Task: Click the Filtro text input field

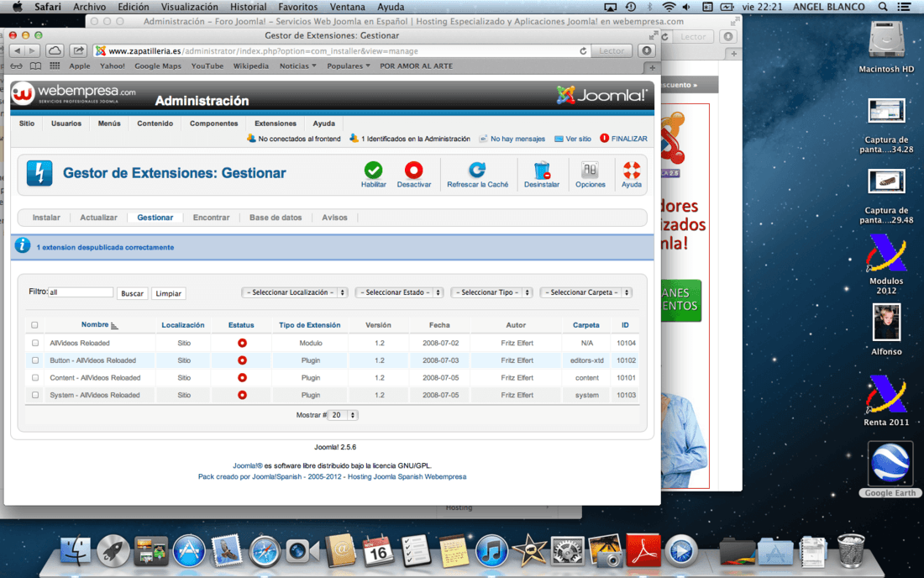Action: 80,292
